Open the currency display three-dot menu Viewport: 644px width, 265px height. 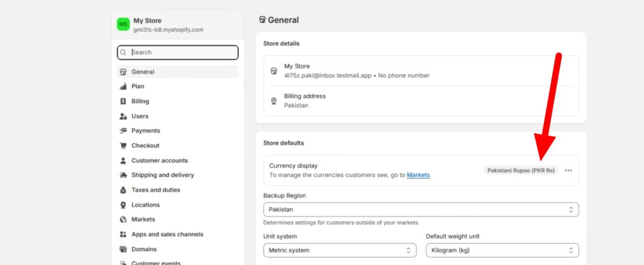(x=568, y=171)
